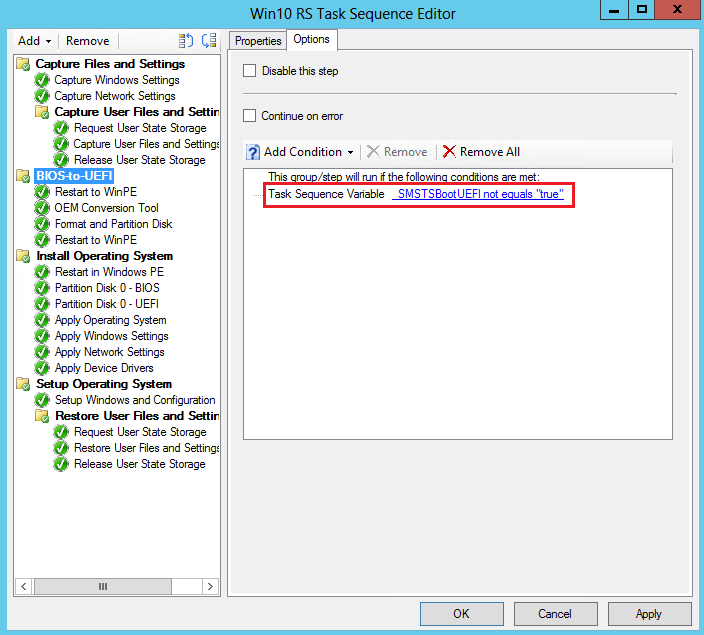Screen dimensions: 704x635
Task: Check the Continue on error box
Action: pyautogui.click(x=250, y=116)
